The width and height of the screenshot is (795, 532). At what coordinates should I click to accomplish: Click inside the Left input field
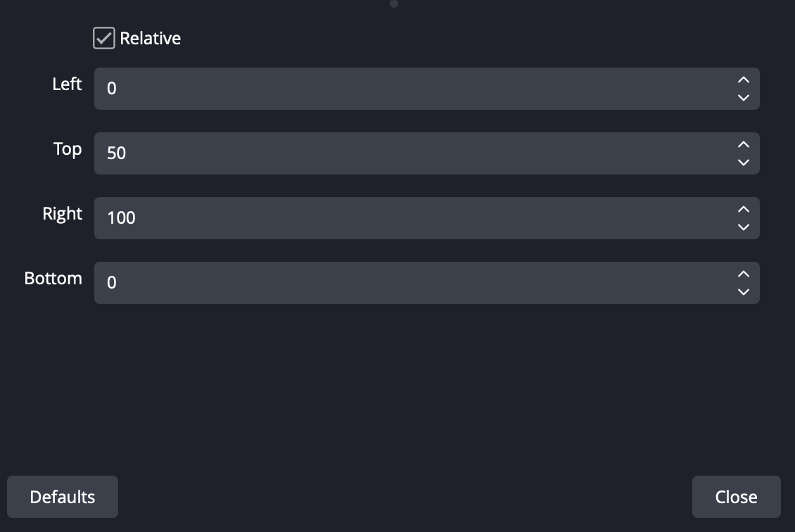[352, 89]
